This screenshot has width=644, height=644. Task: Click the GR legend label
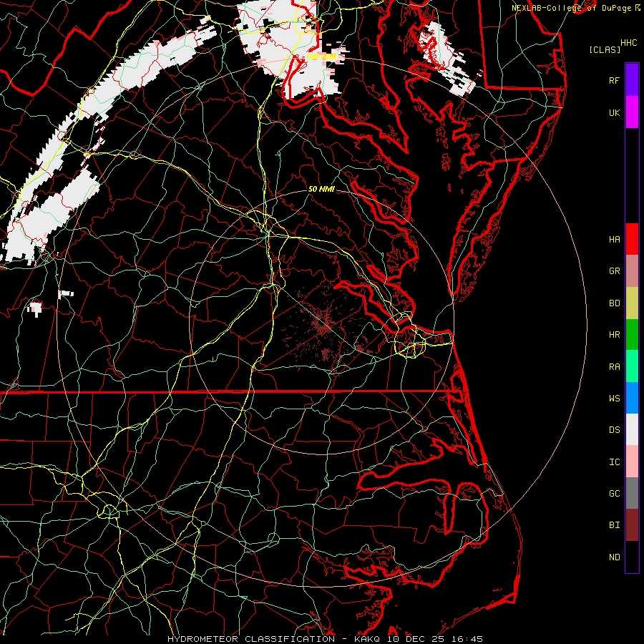click(x=615, y=271)
